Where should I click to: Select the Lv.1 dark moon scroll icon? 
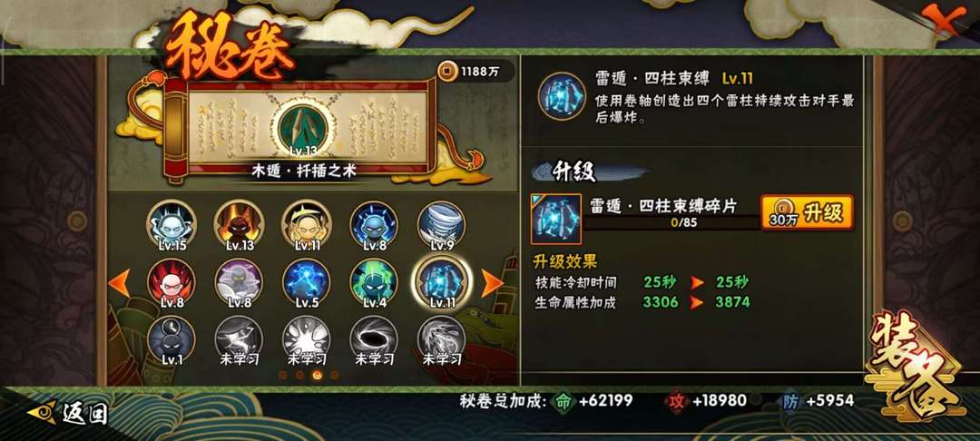click(x=171, y=340)
